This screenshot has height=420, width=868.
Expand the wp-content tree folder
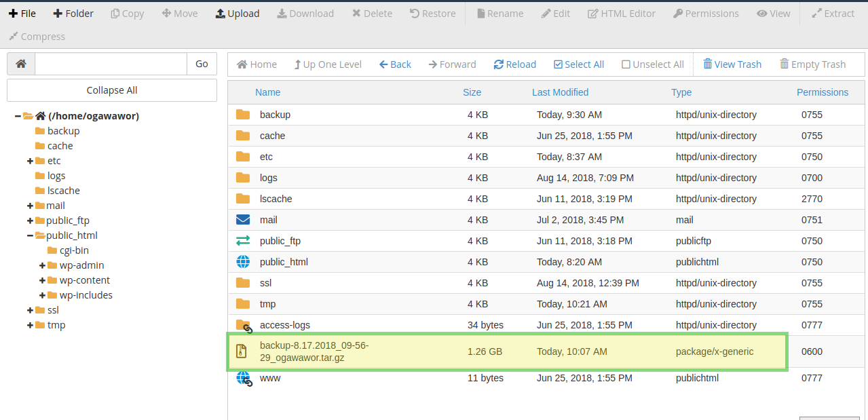tap(43, 280)
